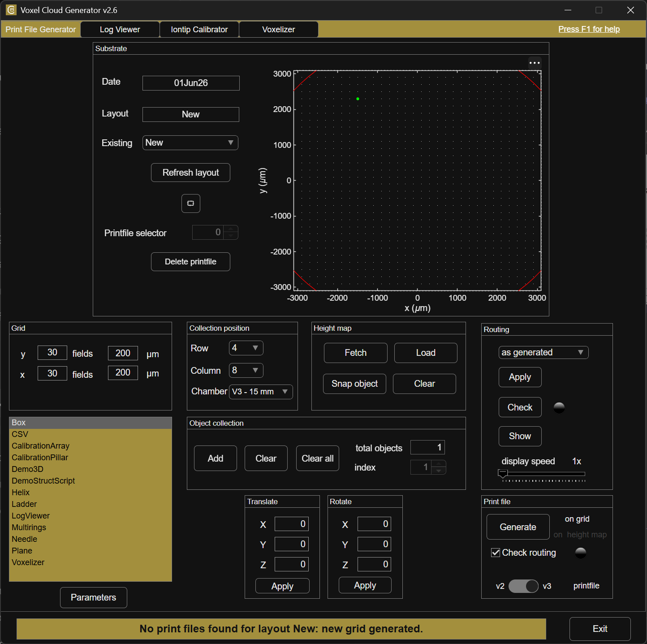Click the Generate print file button

point(518,527)
